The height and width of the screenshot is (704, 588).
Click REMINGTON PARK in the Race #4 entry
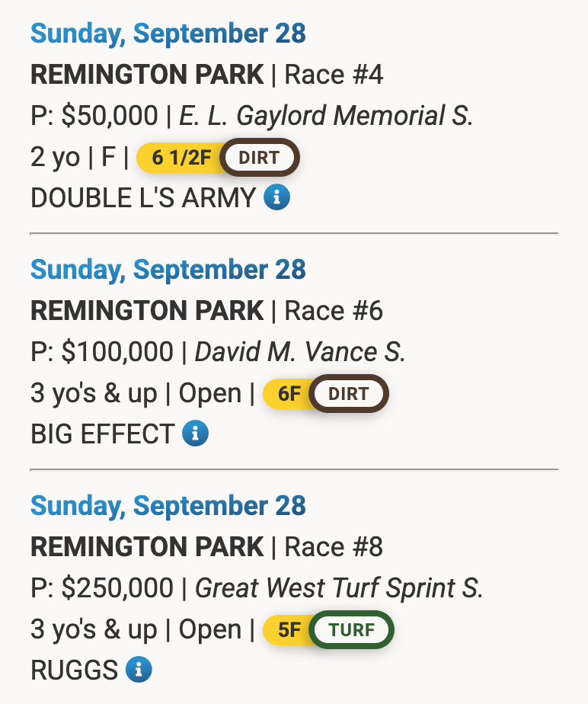(x=147, y=75)
